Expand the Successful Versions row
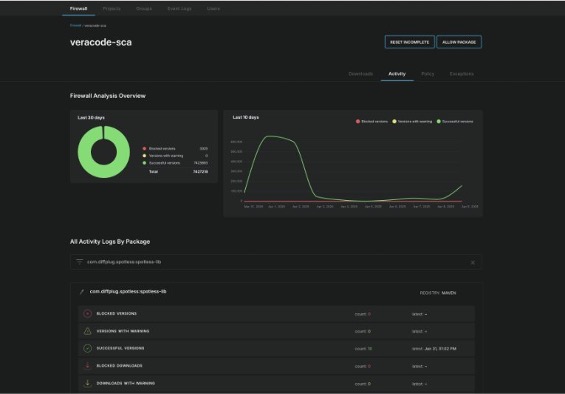 (276, 348)
